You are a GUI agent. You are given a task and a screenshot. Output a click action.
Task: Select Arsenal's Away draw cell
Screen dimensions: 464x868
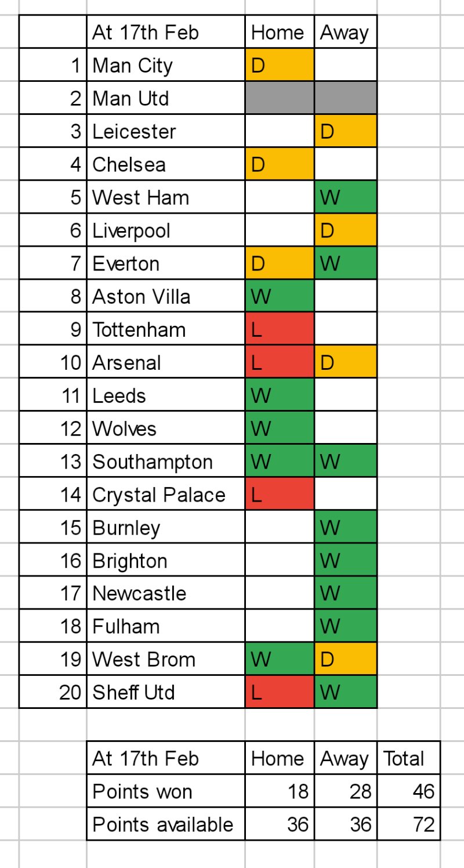pyautogui.click(x=346, y=363)
